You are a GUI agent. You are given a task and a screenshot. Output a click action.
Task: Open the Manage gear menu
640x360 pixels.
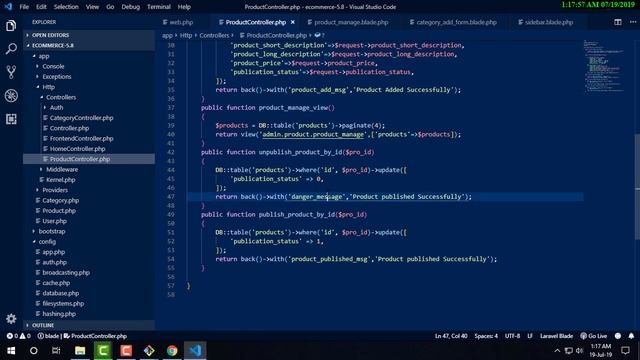pyautogui.click(x=11, y=318)
